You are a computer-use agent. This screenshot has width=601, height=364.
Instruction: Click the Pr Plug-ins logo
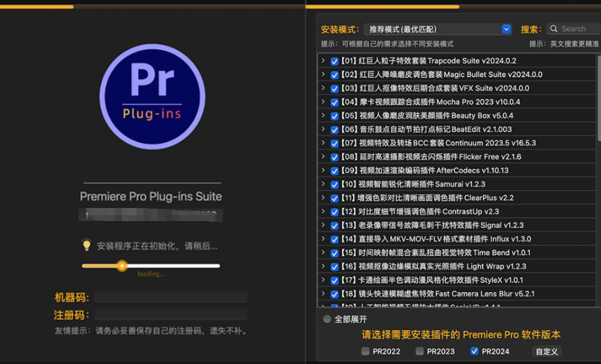pos(152,97)
